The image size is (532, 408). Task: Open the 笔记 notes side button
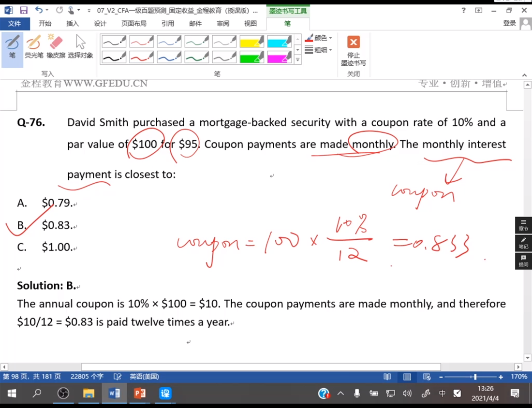coord(523,243)
